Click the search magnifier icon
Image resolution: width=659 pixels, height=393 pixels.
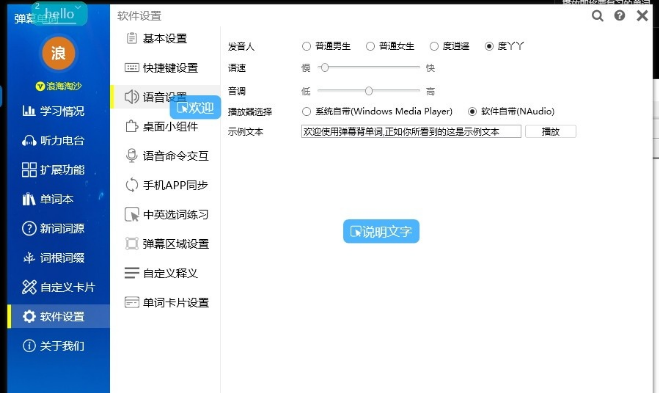[x=597, y=16]
